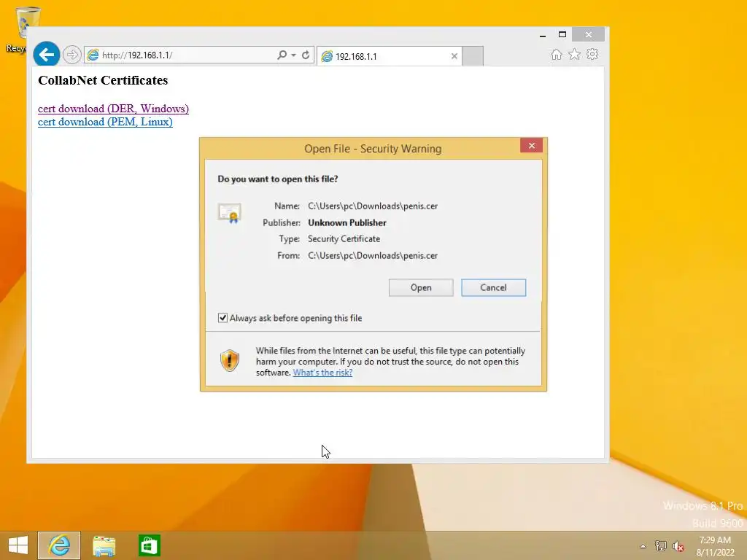
Task: Open a new blank tab
Action: [473, 56]
